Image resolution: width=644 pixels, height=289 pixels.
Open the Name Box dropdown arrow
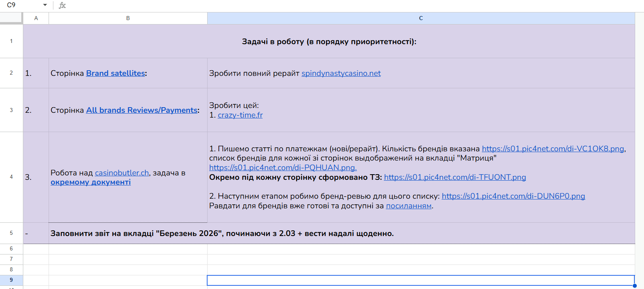tap(45, 5)
